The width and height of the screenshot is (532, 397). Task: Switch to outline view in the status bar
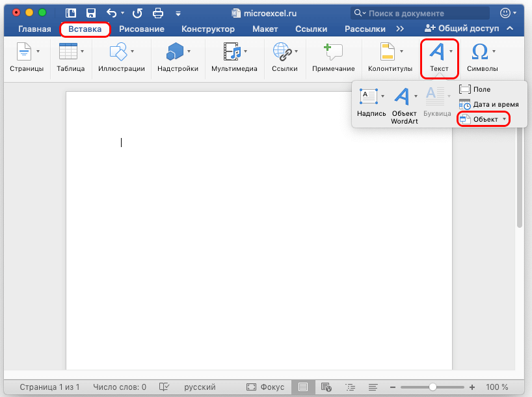pos(351,387)
